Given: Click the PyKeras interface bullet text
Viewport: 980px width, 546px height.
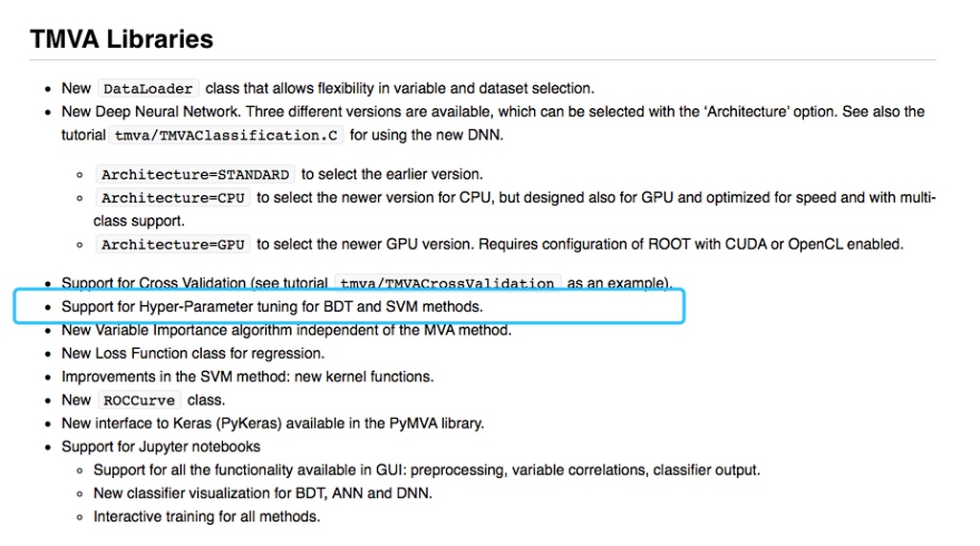Looking at the screenshot, I should click(x=273, y=424).
